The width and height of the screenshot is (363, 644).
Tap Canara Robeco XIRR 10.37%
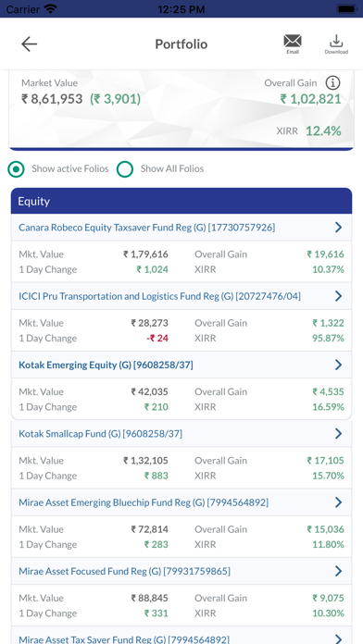[328, 269]
